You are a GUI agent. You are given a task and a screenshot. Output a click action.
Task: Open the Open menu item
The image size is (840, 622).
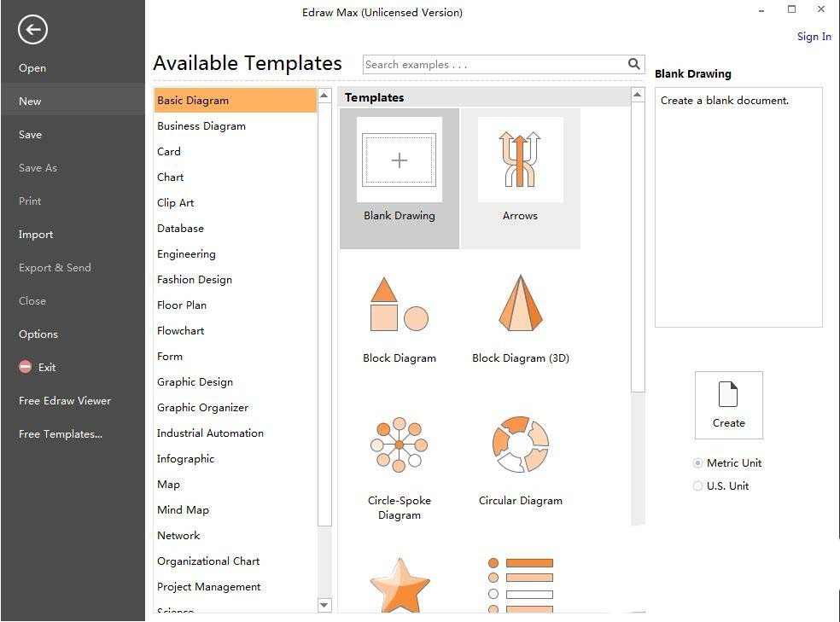32,68
